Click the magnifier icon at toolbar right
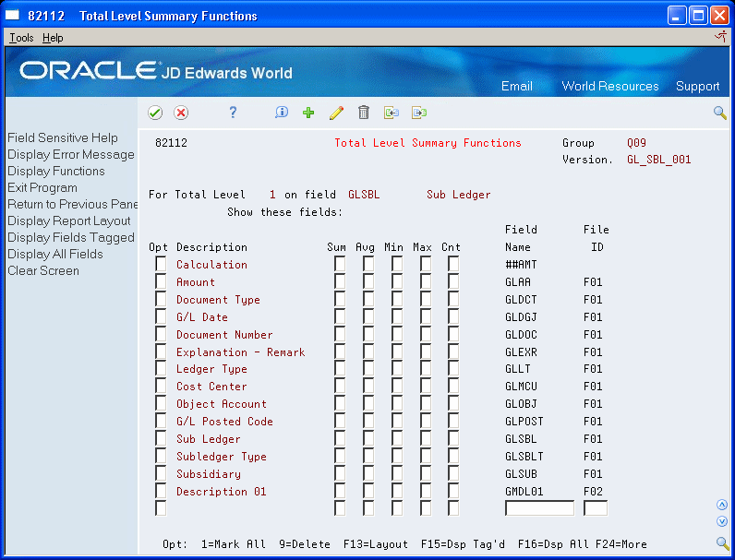 (720, 113)
